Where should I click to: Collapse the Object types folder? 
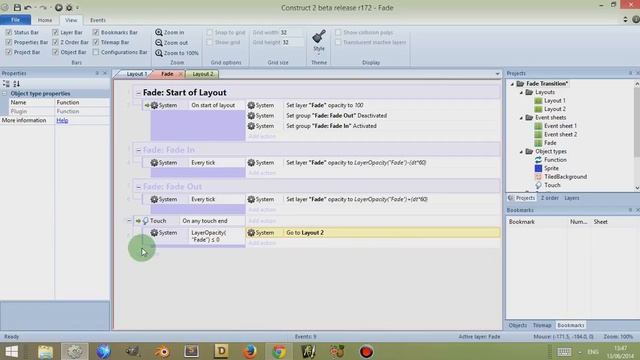coord(521,151)
